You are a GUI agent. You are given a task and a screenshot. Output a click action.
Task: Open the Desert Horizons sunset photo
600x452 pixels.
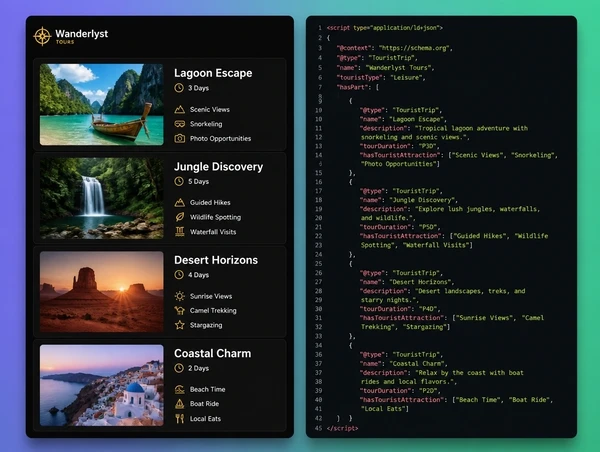pos(102,292)
